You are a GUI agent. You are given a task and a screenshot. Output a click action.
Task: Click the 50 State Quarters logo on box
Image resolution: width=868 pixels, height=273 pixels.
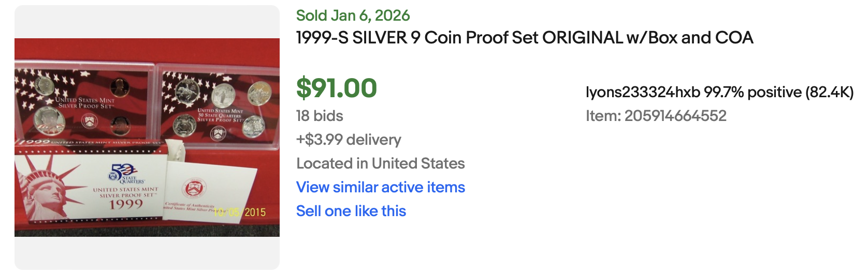(x=123, y=173)
